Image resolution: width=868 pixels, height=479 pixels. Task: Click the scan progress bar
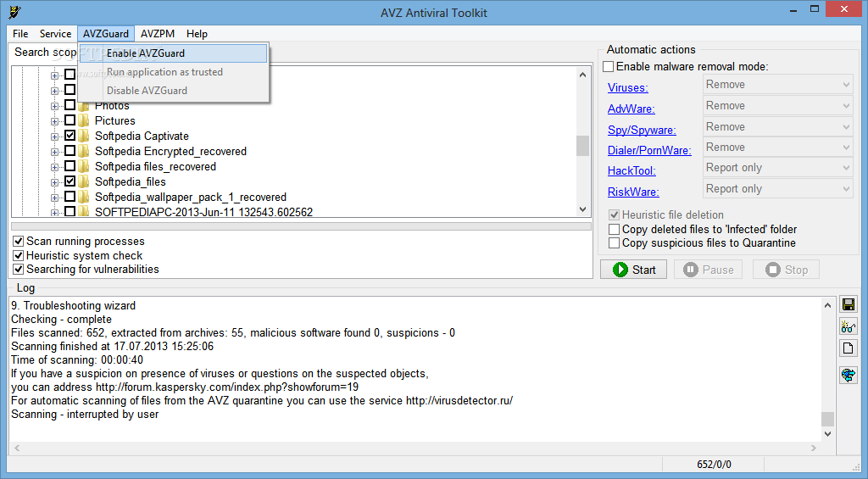click(301, 226)
